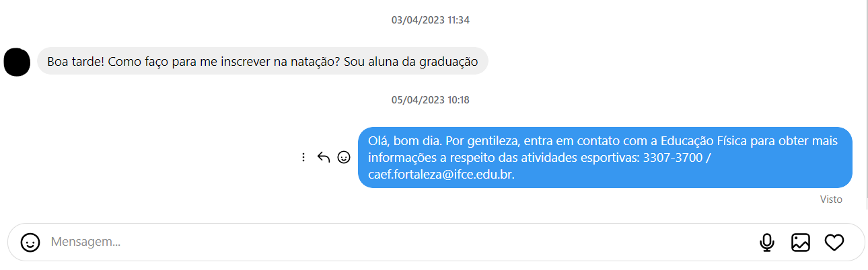Click the word "graduação" in incoming message
Viewport: 868px width, 270px height.
(x=449, y=61)
